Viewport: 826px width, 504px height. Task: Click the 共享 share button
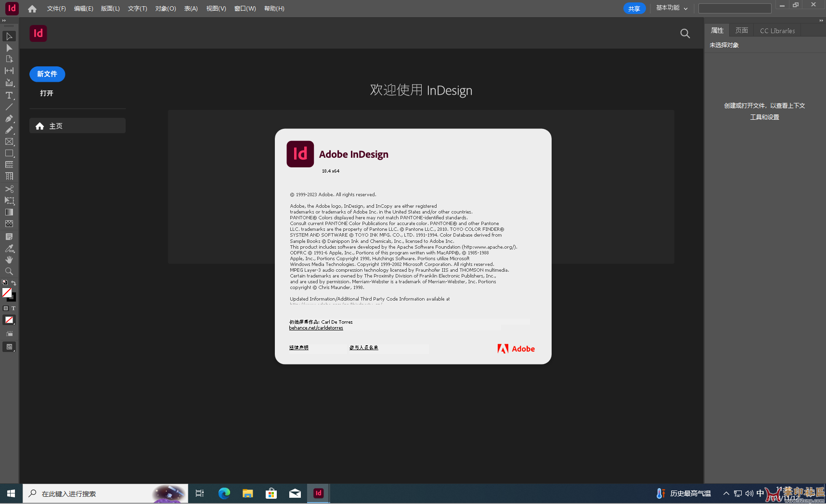[x=634, y=9]
